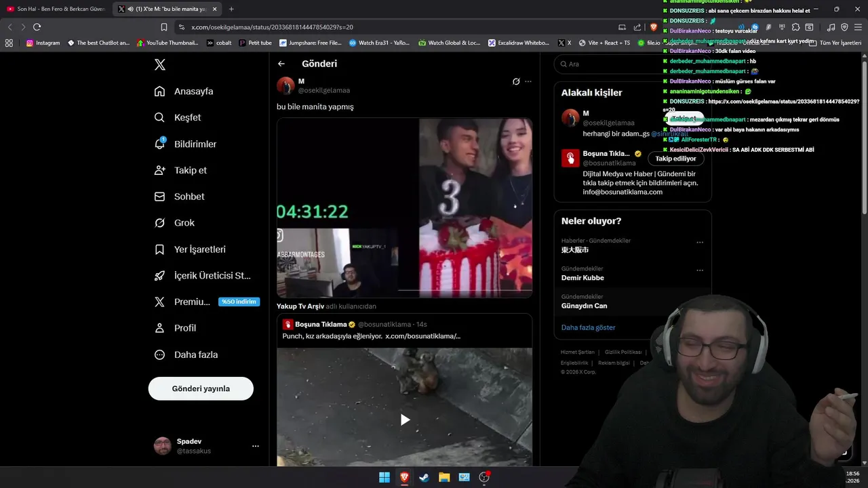Click Spadev account avatar
Screen dimensions: 868x488
tap(163, 446)
